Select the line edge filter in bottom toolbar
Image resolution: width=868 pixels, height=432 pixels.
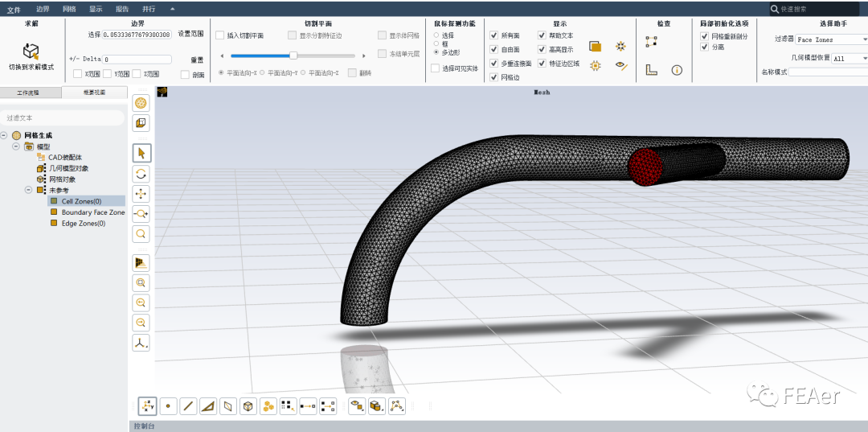coord(188,406)
